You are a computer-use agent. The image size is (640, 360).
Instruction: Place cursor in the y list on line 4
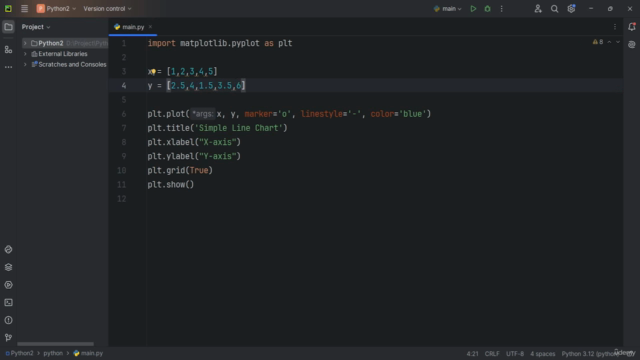tap(206, 86)
